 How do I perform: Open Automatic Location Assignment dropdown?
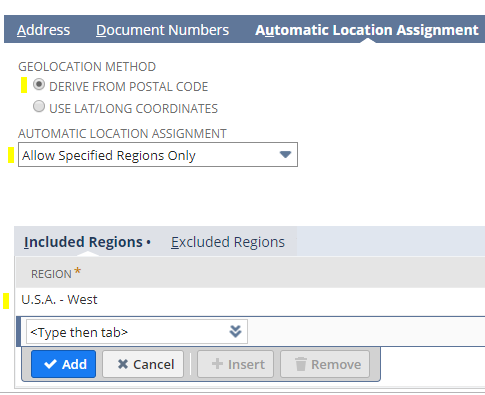(x=158, y=155)
